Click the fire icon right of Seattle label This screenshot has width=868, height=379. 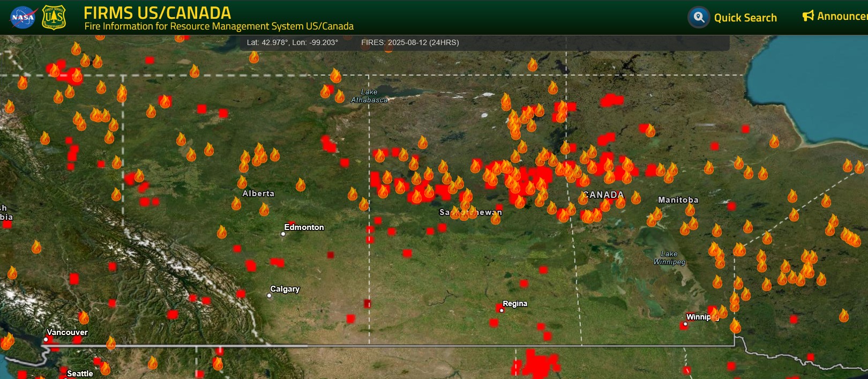point(105,368)
